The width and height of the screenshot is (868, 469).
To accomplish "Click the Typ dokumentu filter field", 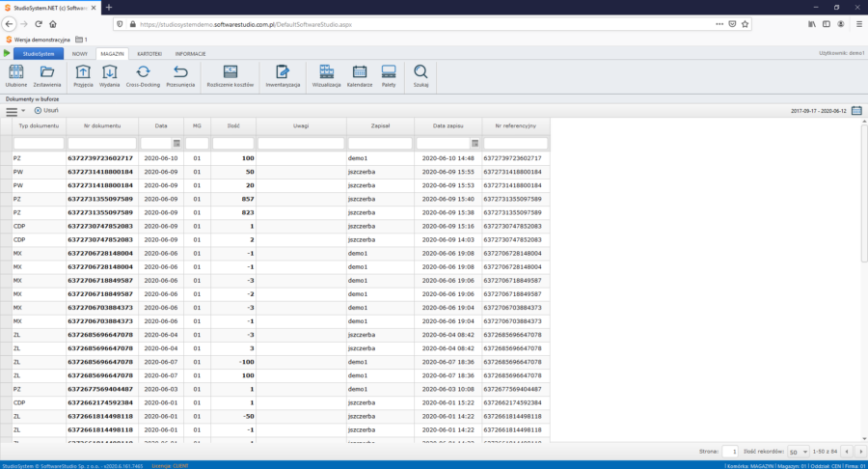I will coord(39,144).
